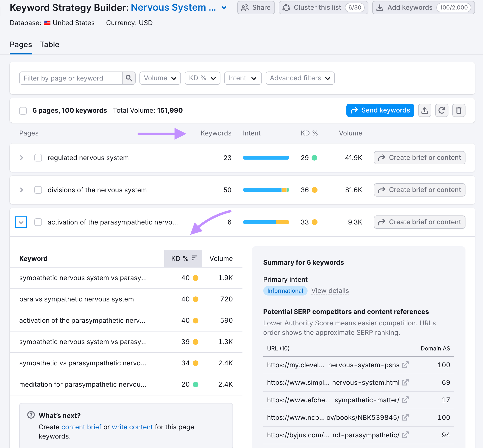The image size is (483, 448).
Task: Click the https://byjus.com/... nd-parasympathetic/ URL
Action: click(333, 435)
